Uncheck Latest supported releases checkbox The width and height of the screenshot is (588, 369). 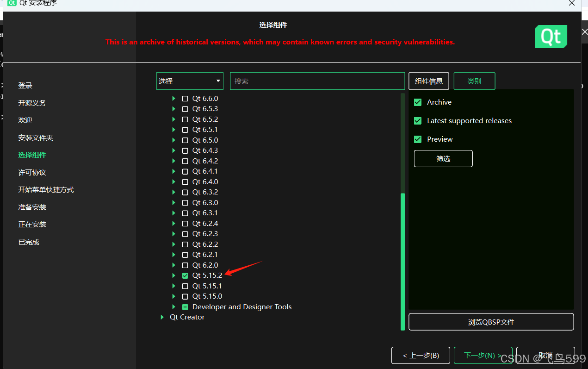pyautogui.click(x=418, y=121)
